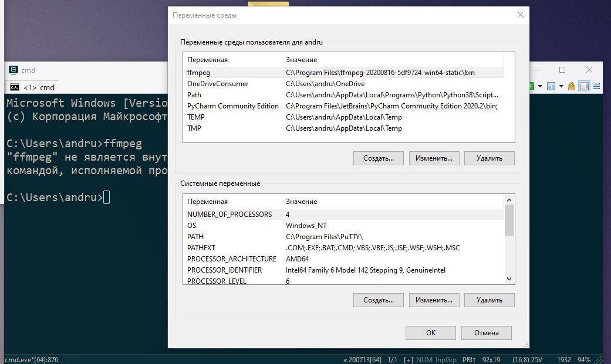Select the TEMP user variable row
Screen dimensions: 611x364
pos(344,117)
